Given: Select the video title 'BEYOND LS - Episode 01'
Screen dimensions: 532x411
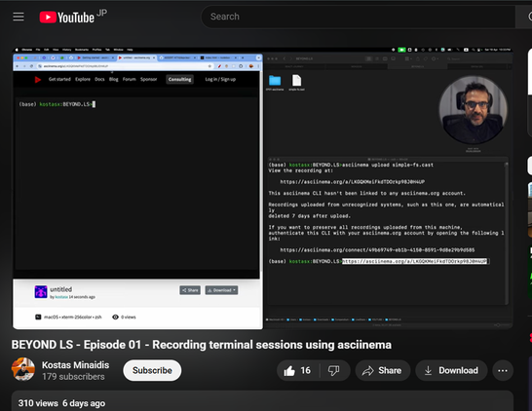Looking at the screenshot, I should (201, 345).
